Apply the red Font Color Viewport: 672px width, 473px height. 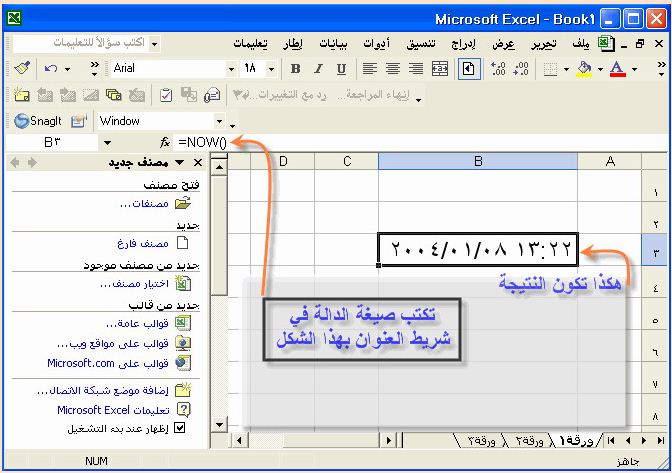tap(618, 69)
